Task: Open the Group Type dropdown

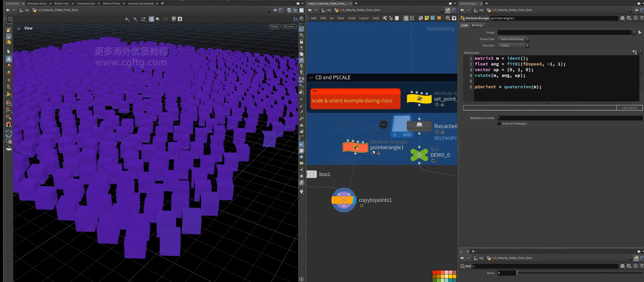Action: pos(513,39)
